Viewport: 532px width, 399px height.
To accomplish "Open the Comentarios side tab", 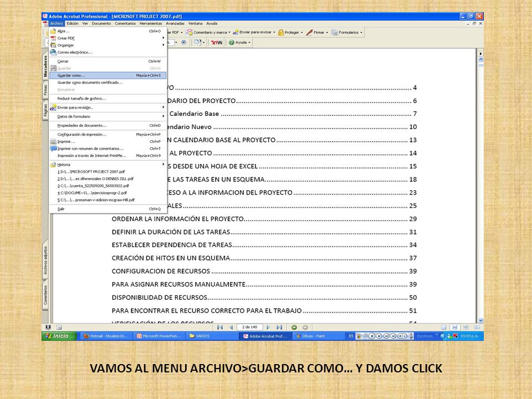I will (45, 295).
